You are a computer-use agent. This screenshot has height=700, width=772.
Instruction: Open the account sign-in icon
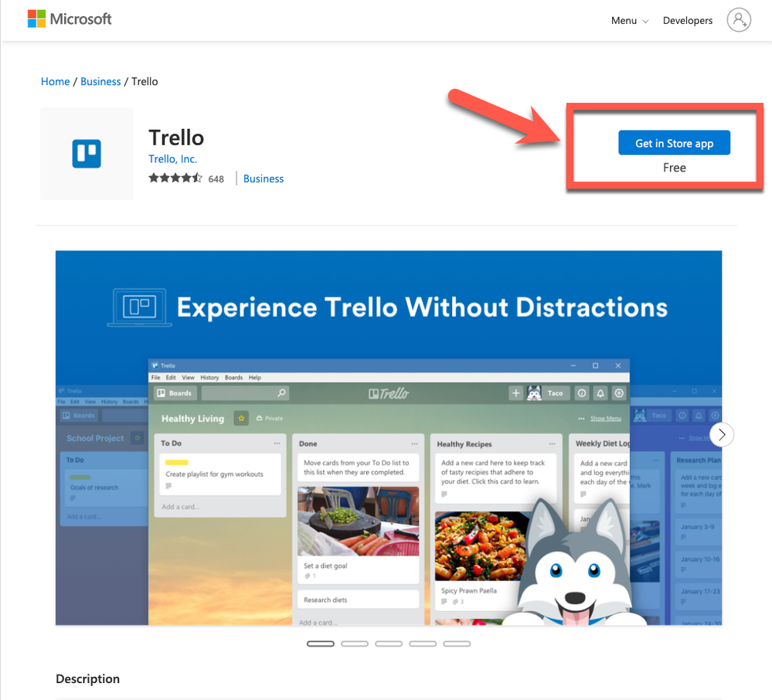tap(739, 19)
